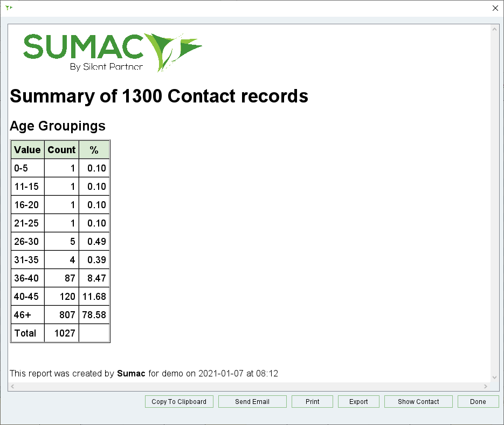Image resolution: width=504 pixels, height=425 pixels.
Task: Click the 46+ age group cell
Action: 27,315
